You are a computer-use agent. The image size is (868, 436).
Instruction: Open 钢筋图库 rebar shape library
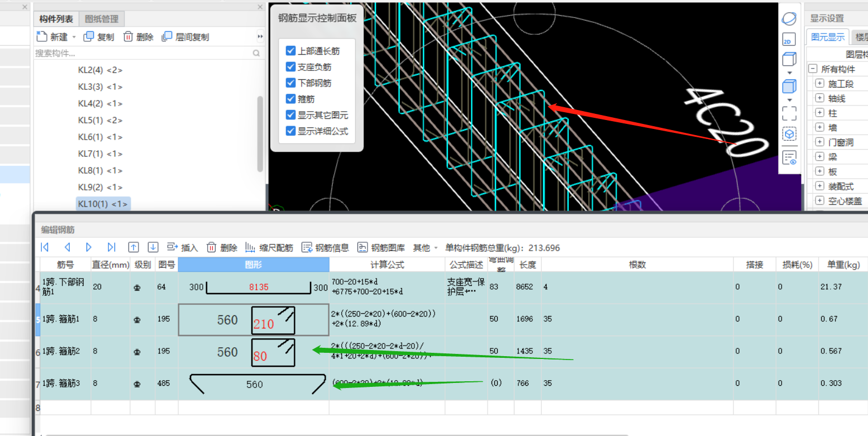tap(381, 247)
